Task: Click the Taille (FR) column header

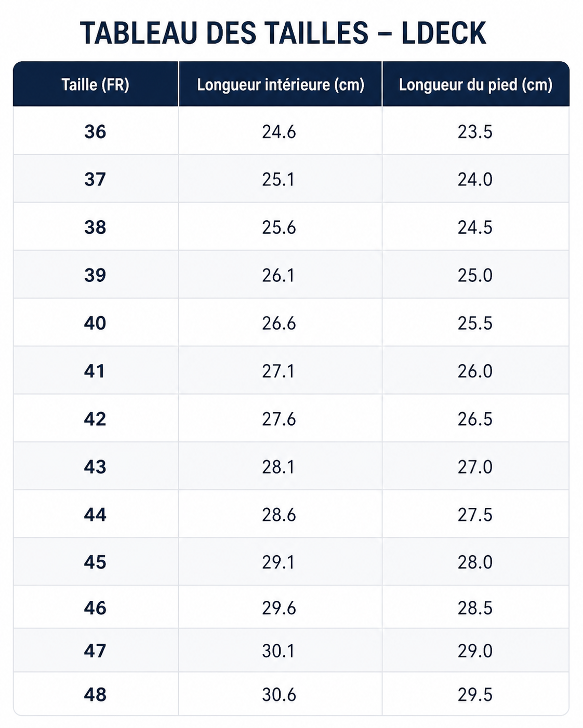Action: click(95, 85)
